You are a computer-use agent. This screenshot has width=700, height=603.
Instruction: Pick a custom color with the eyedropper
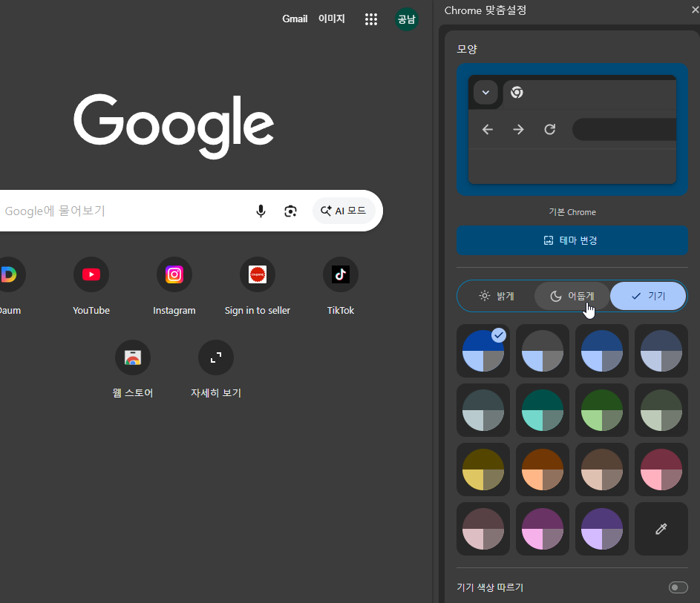click(x=661, y=529)
